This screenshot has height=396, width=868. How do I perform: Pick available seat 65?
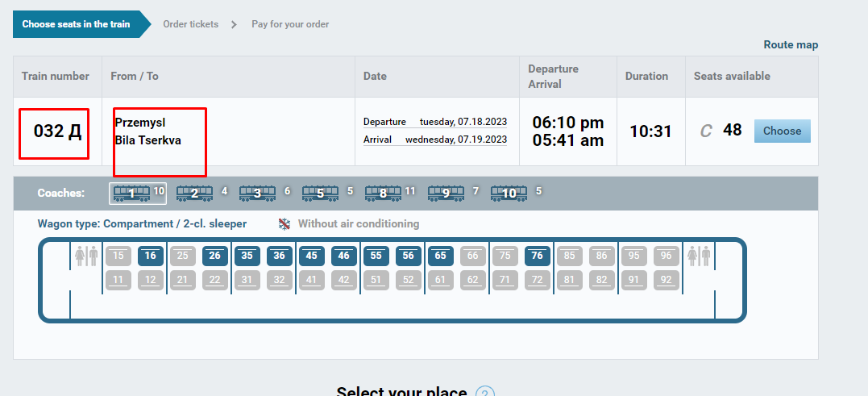coord(441,256)
